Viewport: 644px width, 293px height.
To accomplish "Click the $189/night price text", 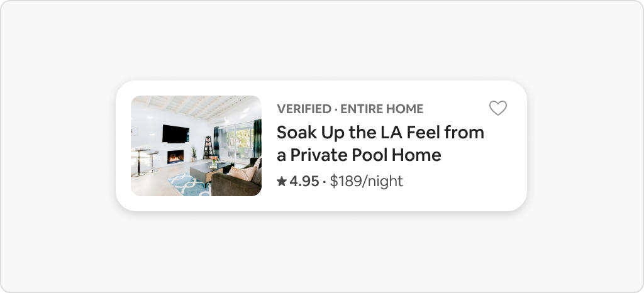I will tap(366, 182).
